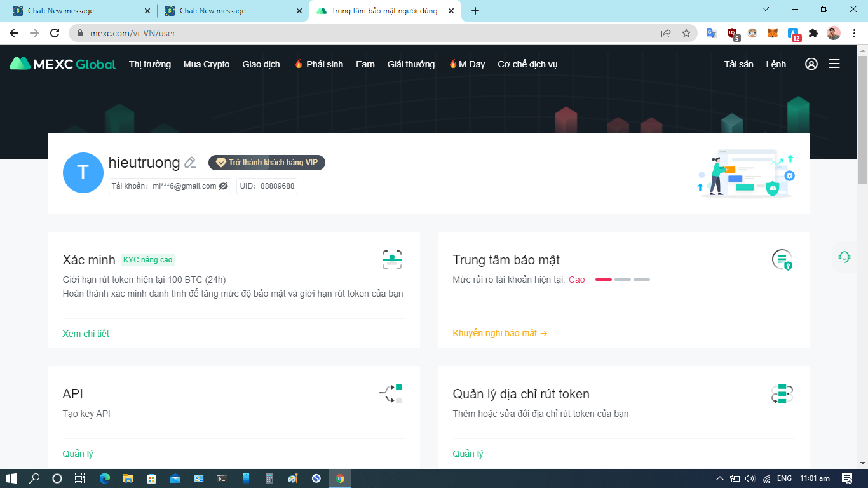Open the Windows Start menu
The height and width of the screenshot is (488, 868).
[x=12, y=478]
